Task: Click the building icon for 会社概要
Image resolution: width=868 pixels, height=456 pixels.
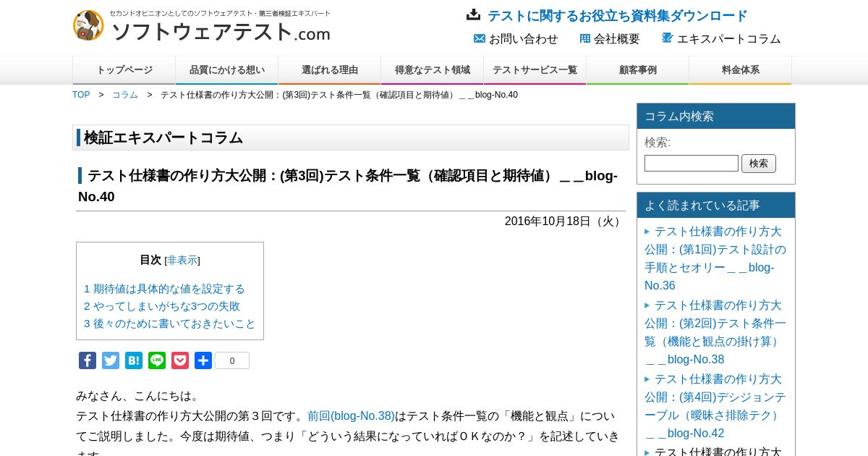Action: click(585, 38)
